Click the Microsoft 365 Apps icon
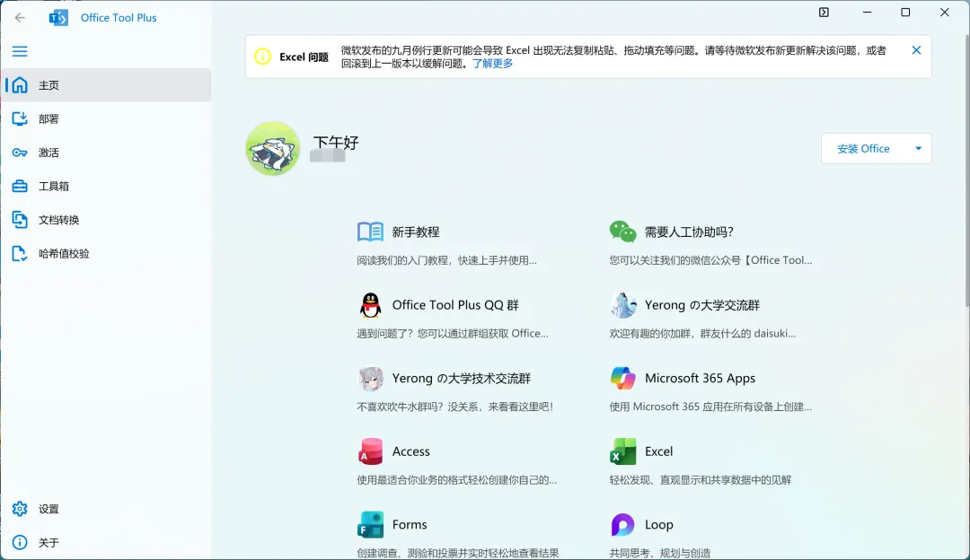The width and height of the screenshot is (970, 560). pos(623,378)
